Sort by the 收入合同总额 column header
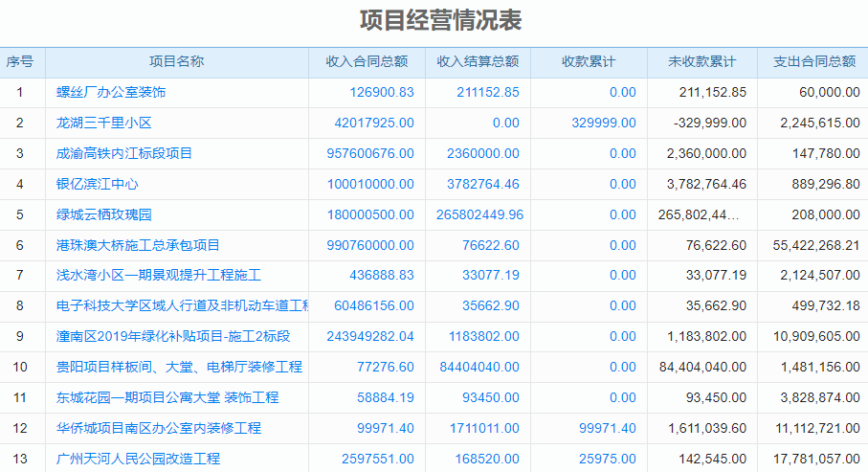868x472 pixels. coord(367,61)
